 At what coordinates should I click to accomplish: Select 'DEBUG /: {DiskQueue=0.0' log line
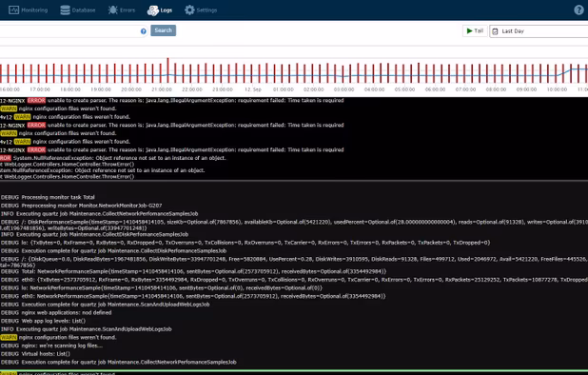pyautogui.click(x=294, y=262)
